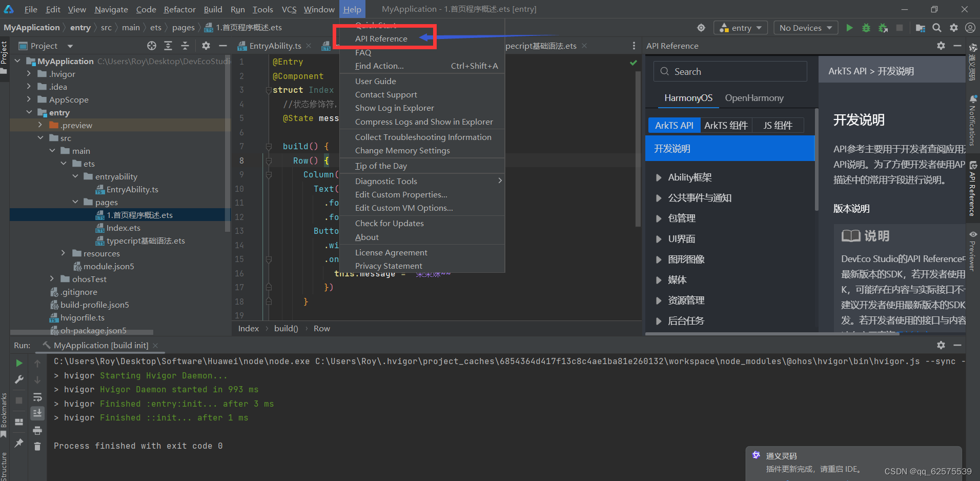Toggle soft-wrap icon in Run panel

pyautogui.click(x=37, y=397)
